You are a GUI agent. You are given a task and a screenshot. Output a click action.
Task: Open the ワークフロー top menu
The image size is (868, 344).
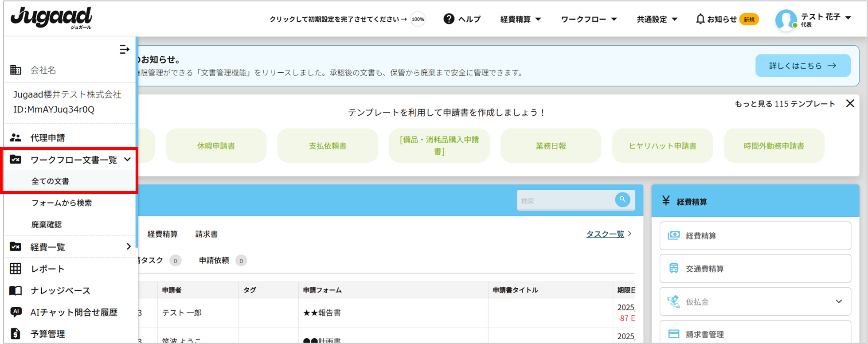[x=588, y=19]
